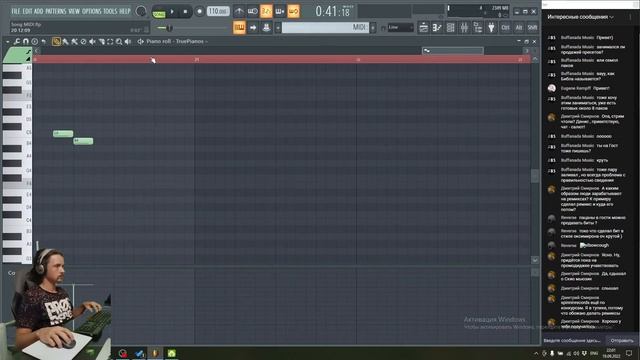
Task: Open the piano roll view icon
Action: click(x=437, y=27)
